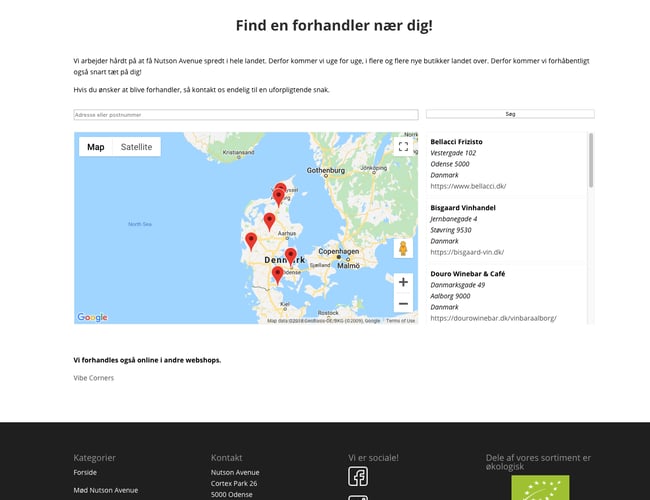Click the Støvring 9530 text

(x=451, y=230)
